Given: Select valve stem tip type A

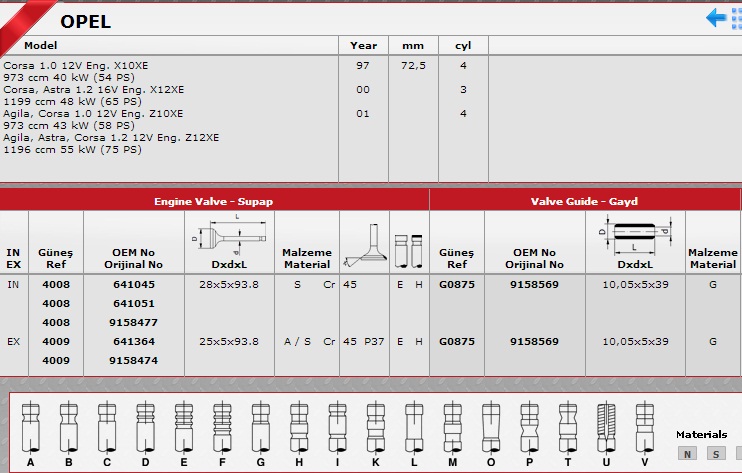Looking at the screenshot, I should [x=31, y=426].
